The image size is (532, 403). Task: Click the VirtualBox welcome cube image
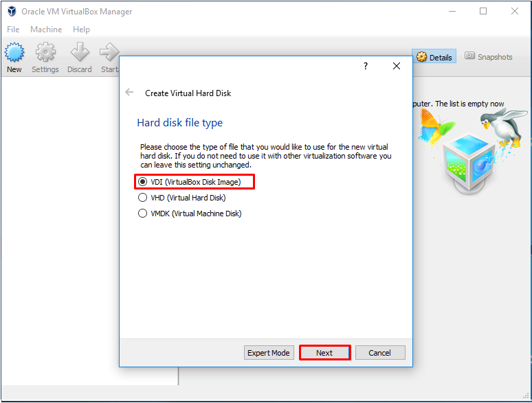point(472,152)
